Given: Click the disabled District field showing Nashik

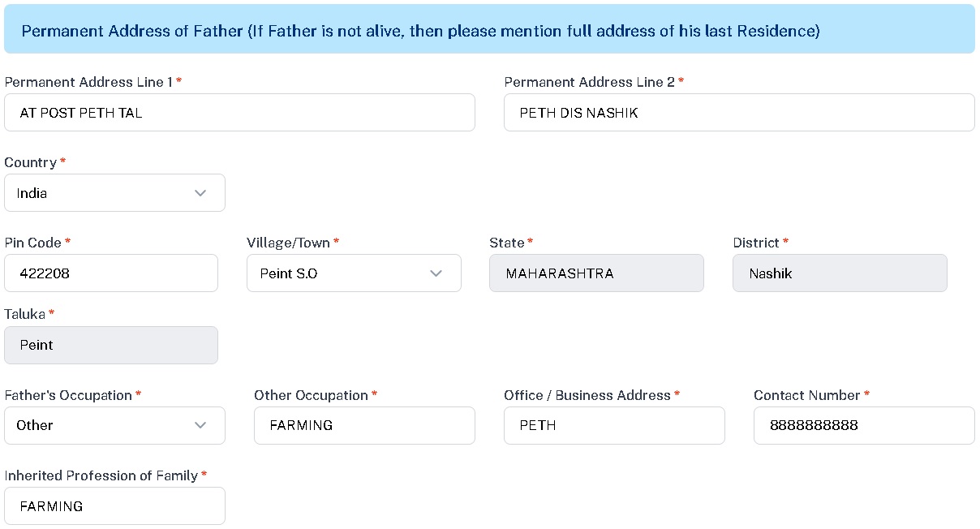Looking at the screenshot, I should 839,273.
